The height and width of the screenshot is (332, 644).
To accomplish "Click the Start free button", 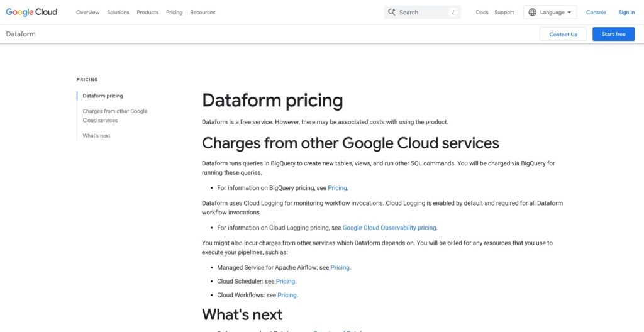I will (x=614, y=34).
